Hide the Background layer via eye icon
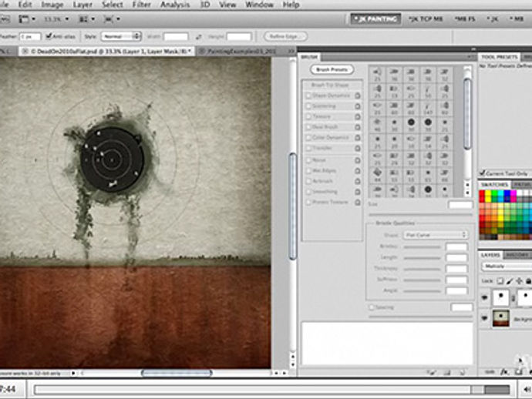Image resolution: width=532 pixels, height=399 pixels. click(484, 318)
